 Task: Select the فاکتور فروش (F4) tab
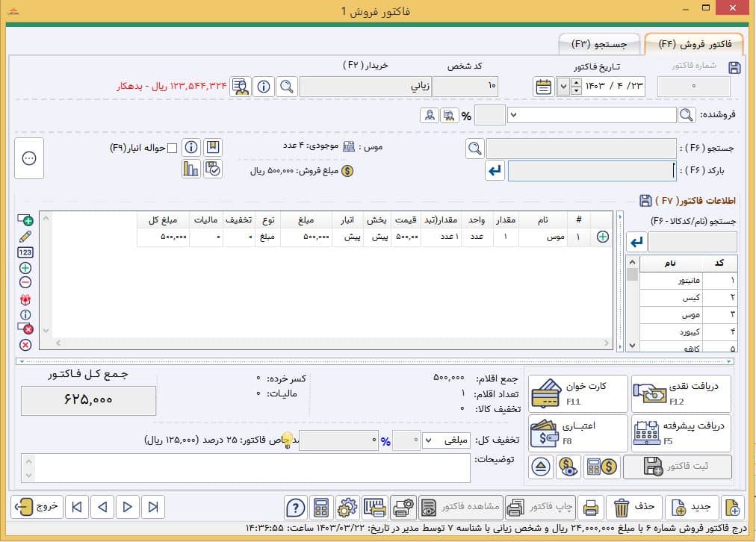[x=695, y=44]
